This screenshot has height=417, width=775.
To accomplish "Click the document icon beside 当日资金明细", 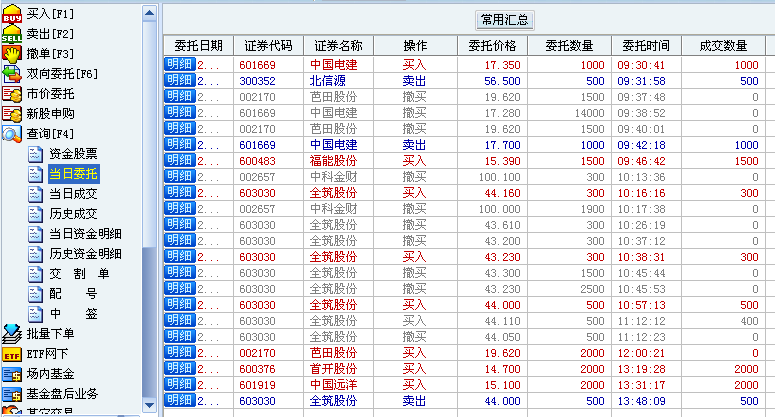I will click(x=35, y=234).
